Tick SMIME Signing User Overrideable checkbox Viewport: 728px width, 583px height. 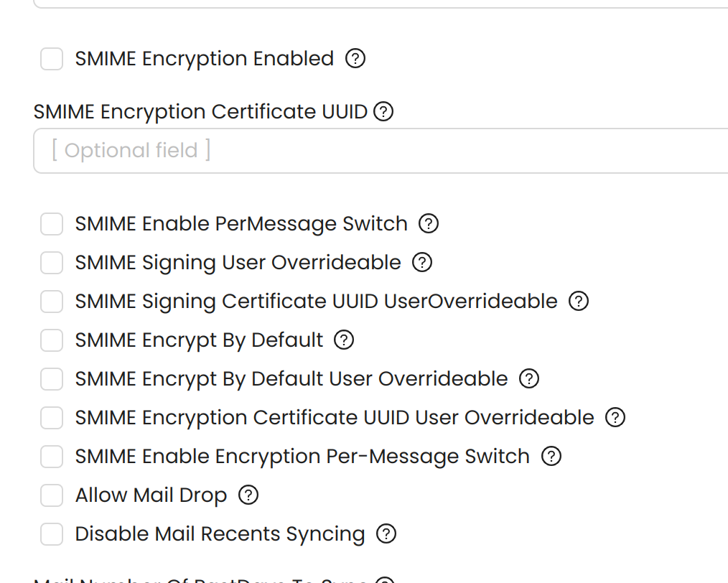tap(52, 263)
